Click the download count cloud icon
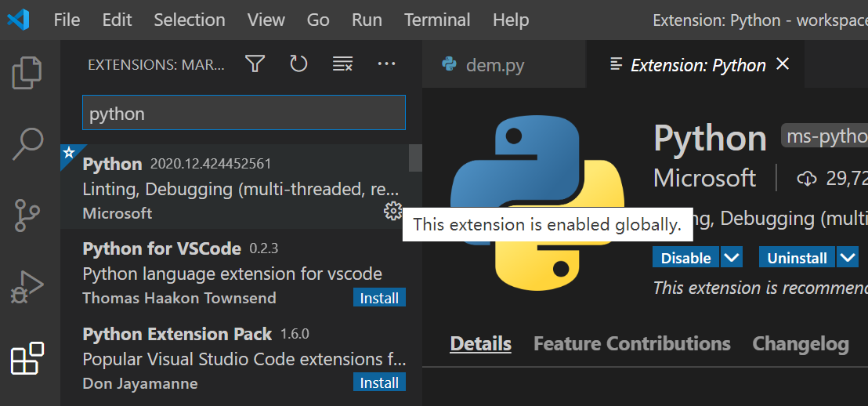This screenshot has width=868, height=406. [807, 179]
